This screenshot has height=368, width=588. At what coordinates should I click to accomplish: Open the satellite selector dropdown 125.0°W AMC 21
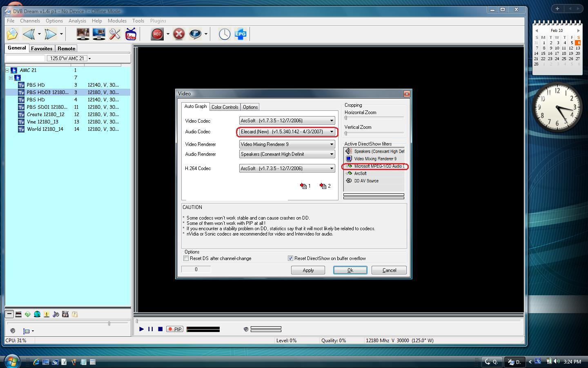click(89, 58)
